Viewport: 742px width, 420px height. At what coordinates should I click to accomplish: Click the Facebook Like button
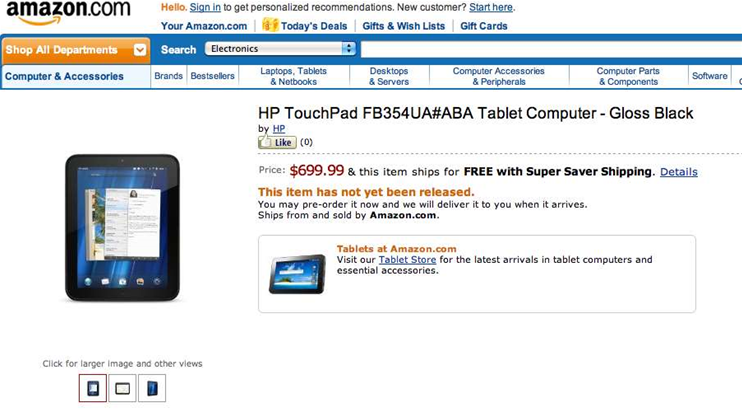pos(278,143)
